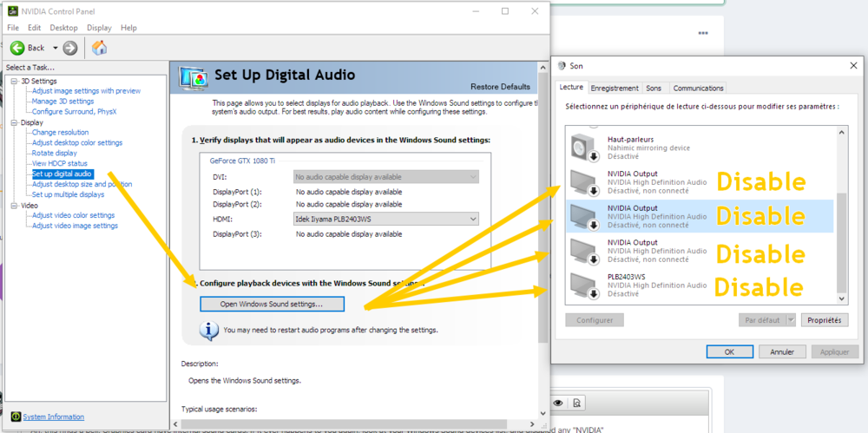Select the PLB2403WS monitor device icon
The width and height of the screenshot is (868, 433).
(x=581, y=285)
